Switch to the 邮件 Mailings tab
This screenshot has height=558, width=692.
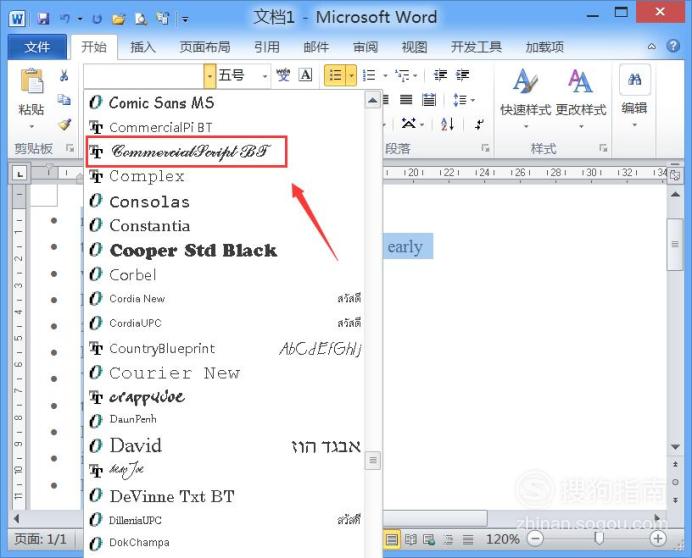pyautogui.click(x=316, y=47)
